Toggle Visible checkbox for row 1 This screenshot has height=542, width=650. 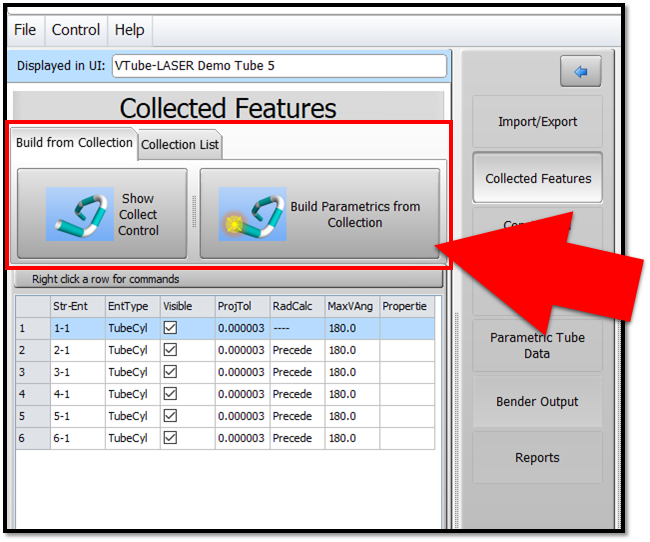tap(170, 328)
